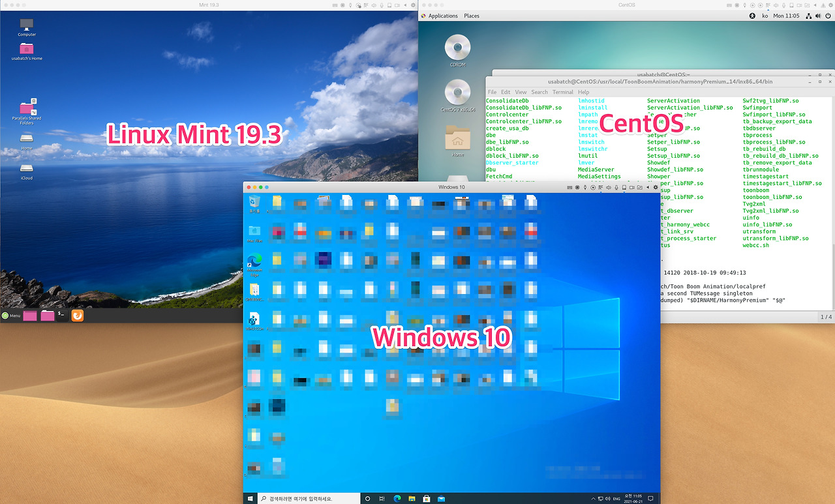Click 'utransform' in the terminal listing
Screen dimensions: 835x504
click(x=759, y=231)
